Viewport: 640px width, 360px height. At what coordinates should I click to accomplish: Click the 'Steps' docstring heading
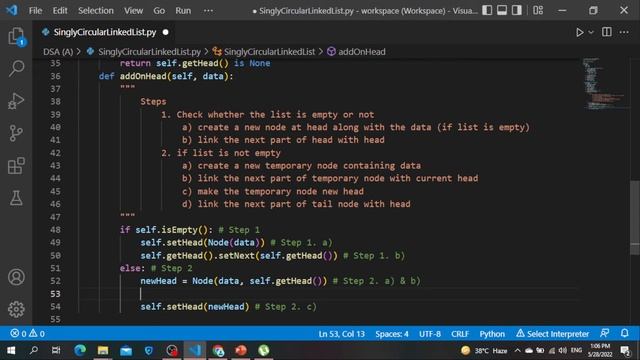point(153,101)
